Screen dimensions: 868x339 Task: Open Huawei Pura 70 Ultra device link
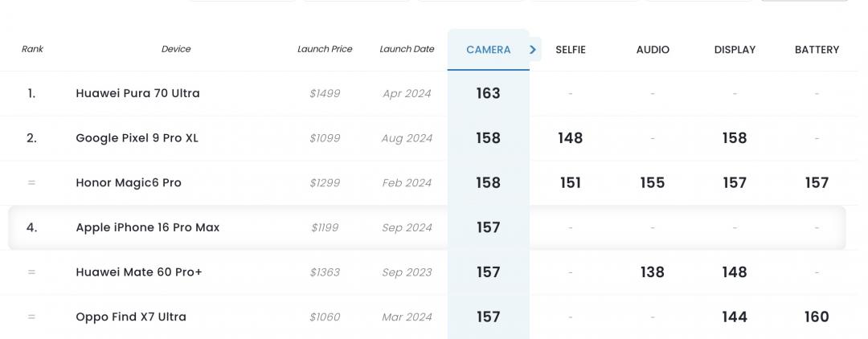[x=137, y=93]
